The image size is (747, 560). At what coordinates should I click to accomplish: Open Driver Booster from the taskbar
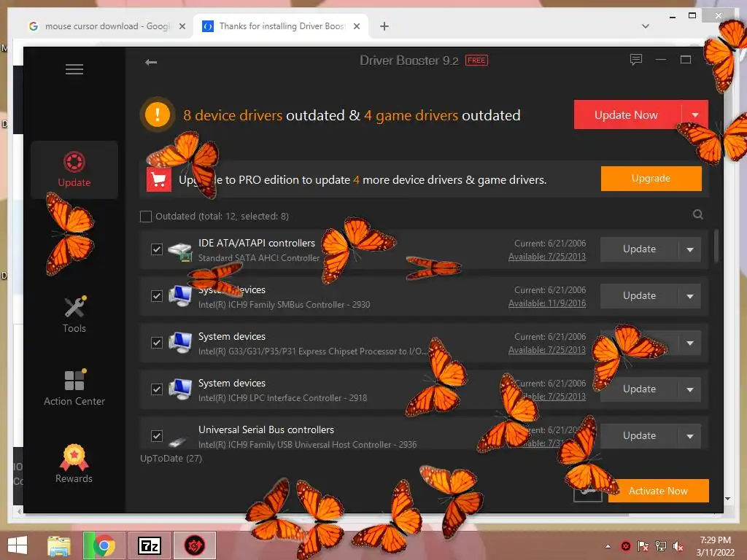pos(194,545)
